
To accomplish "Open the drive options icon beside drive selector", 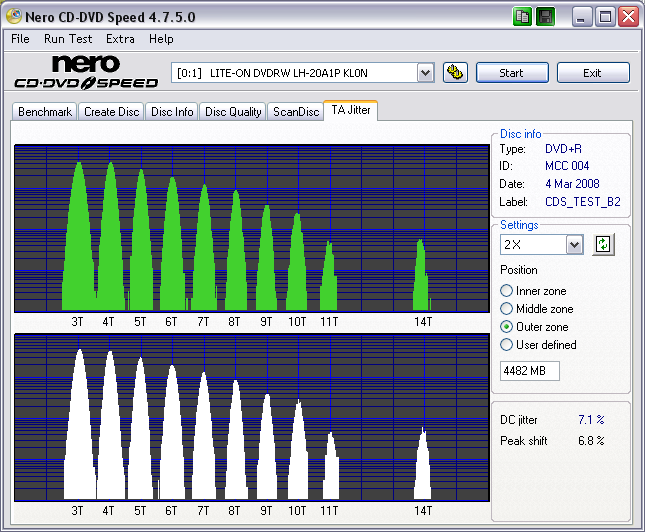I will (x=455, y=73).
